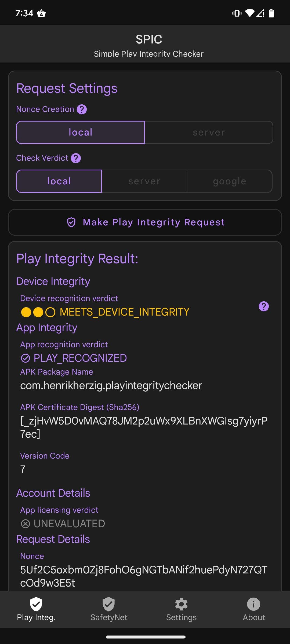This screenshot has height=644, width=290.
Task: Set Check Verdict to google
Action: coord(230,181)
